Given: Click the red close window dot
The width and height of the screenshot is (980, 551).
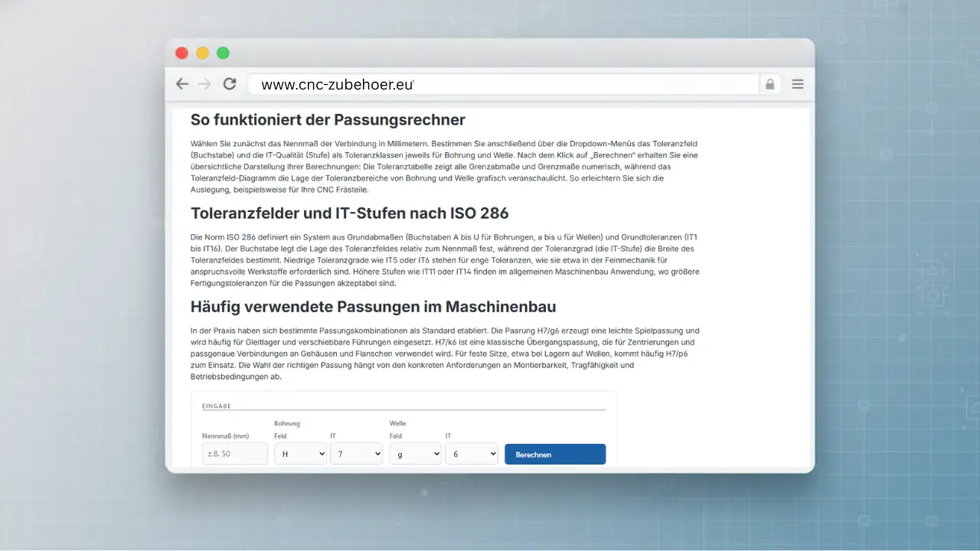Looking at the screenshot, I should [x=181, y=53].
